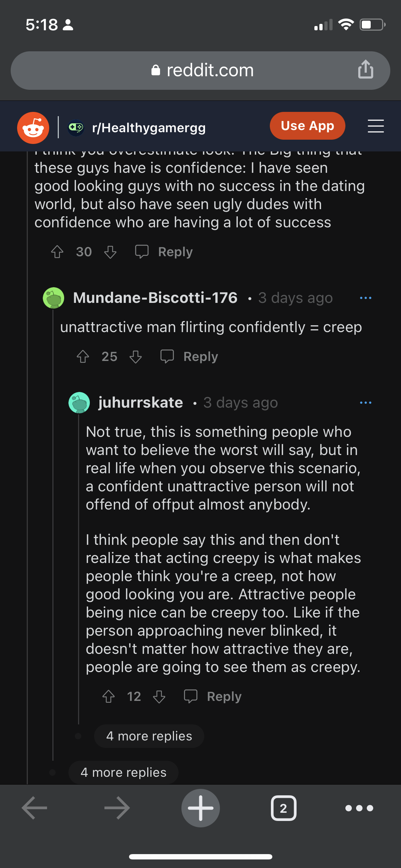This screenshot has height=868, width=401.
Task: Tap the browser share icon
Action: point(365,69)
